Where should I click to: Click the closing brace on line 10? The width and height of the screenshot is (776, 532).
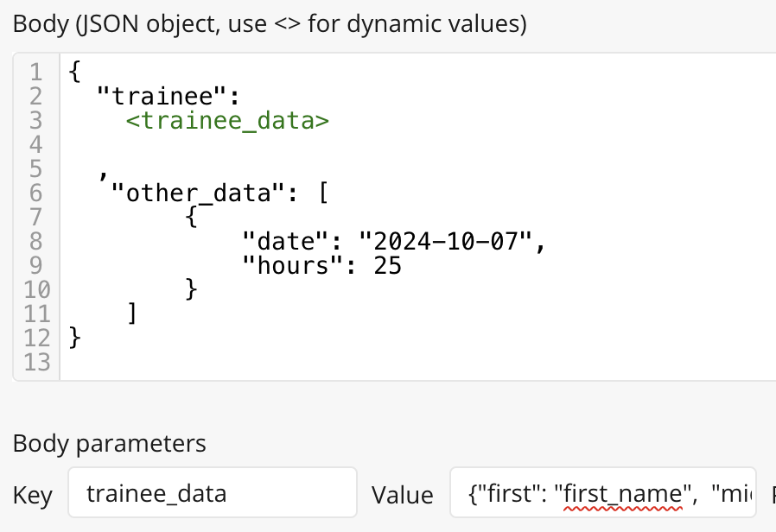click(x=191, y=290)
